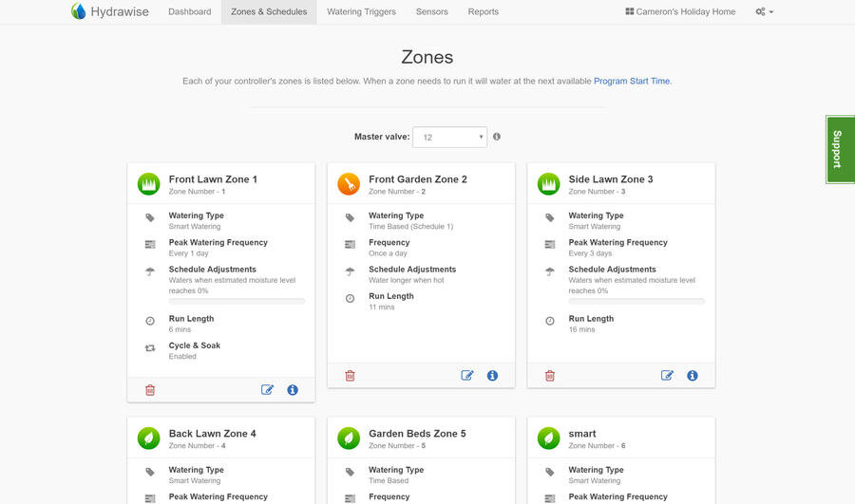
Task: Open the Reports tab
Action: [x=484, y=11]
